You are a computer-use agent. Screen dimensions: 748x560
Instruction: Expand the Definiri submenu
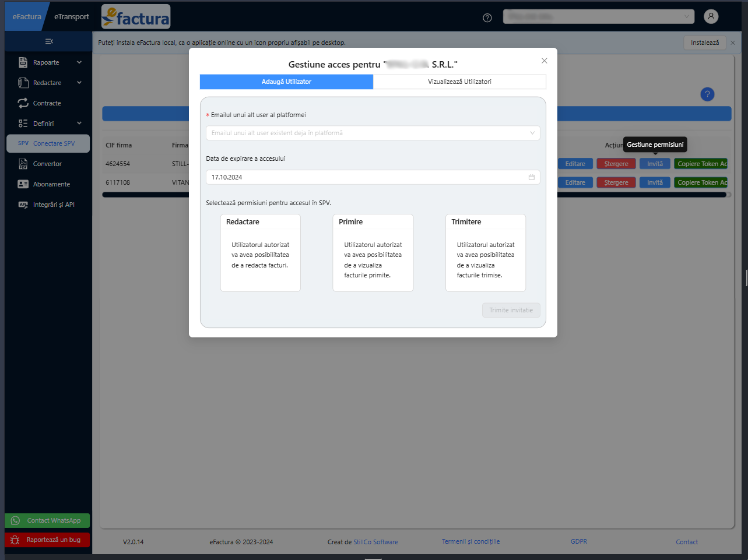coord(79,124)
